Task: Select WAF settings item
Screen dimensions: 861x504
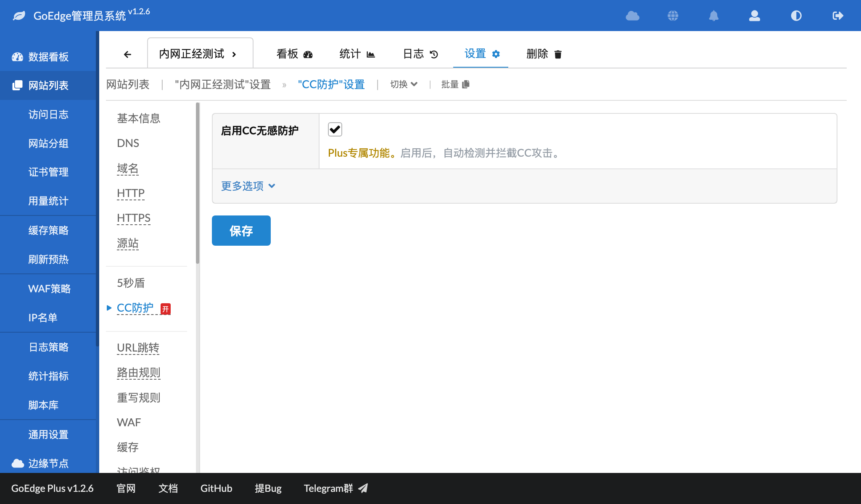Action: 129,423
